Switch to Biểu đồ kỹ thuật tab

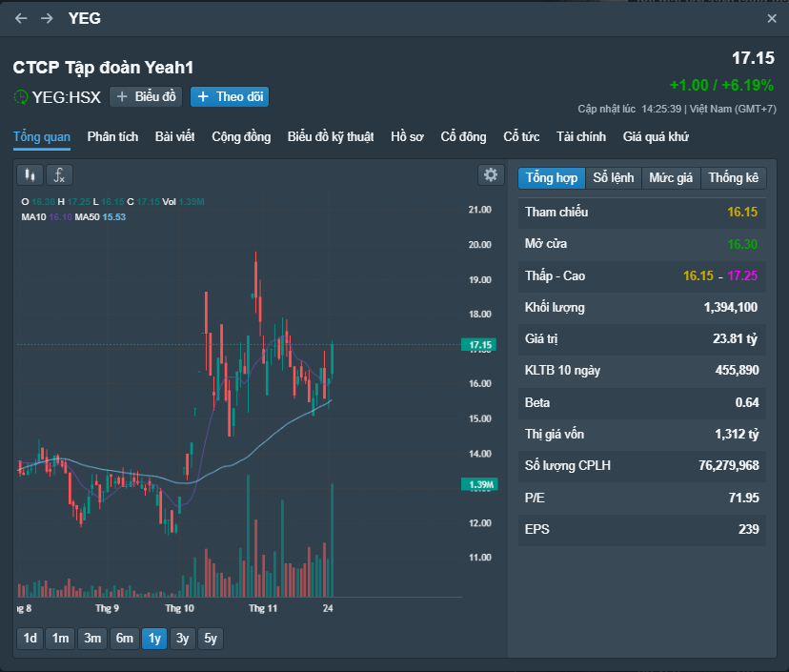coord(331,137)
